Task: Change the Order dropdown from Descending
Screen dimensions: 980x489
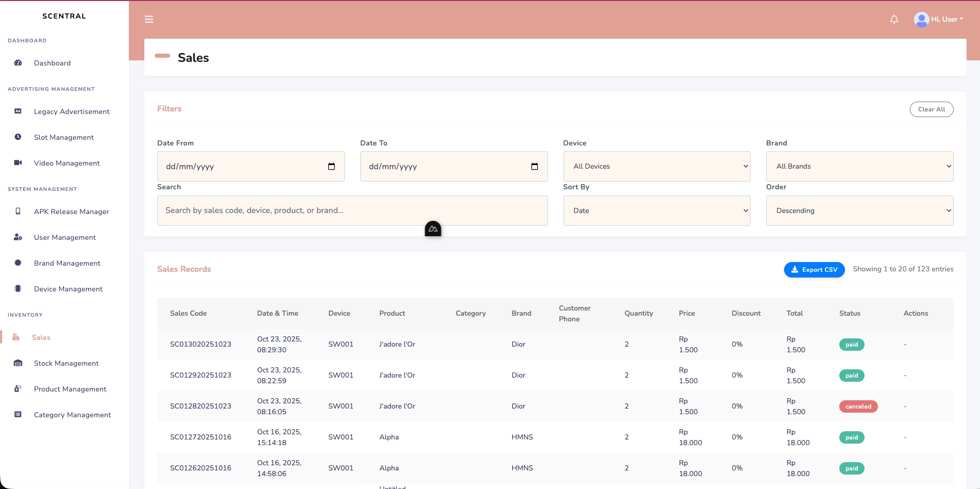Action: click(859, 210)
